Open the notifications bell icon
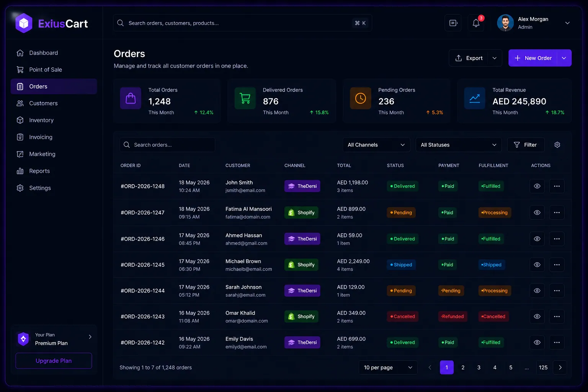This screenshot has height=392, width=588. (x=476, y=23)
